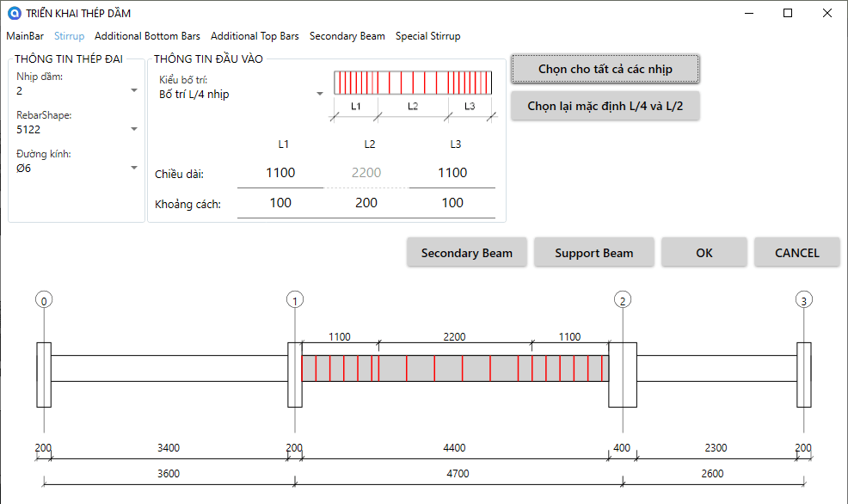Screen dimensions: 848x504
Task: Click the L3 Khoảng cách field 100
Action: [x=452, y=203]
